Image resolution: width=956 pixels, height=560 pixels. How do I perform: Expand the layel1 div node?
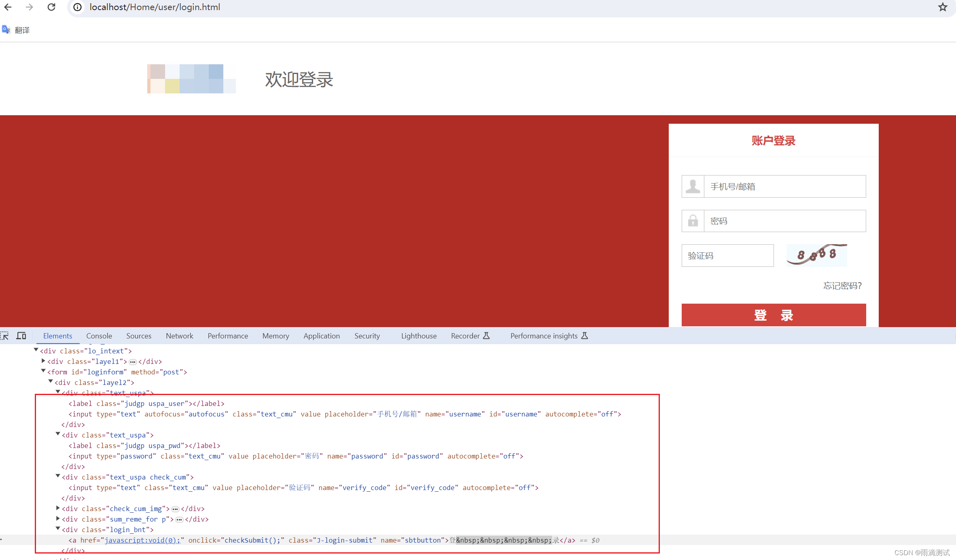(x=43, y=361)
